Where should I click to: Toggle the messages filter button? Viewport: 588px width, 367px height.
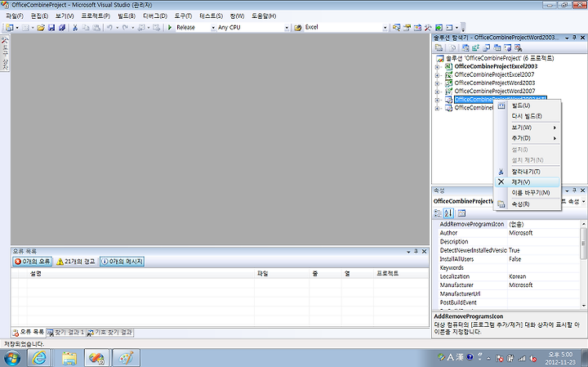coord(122,262)
